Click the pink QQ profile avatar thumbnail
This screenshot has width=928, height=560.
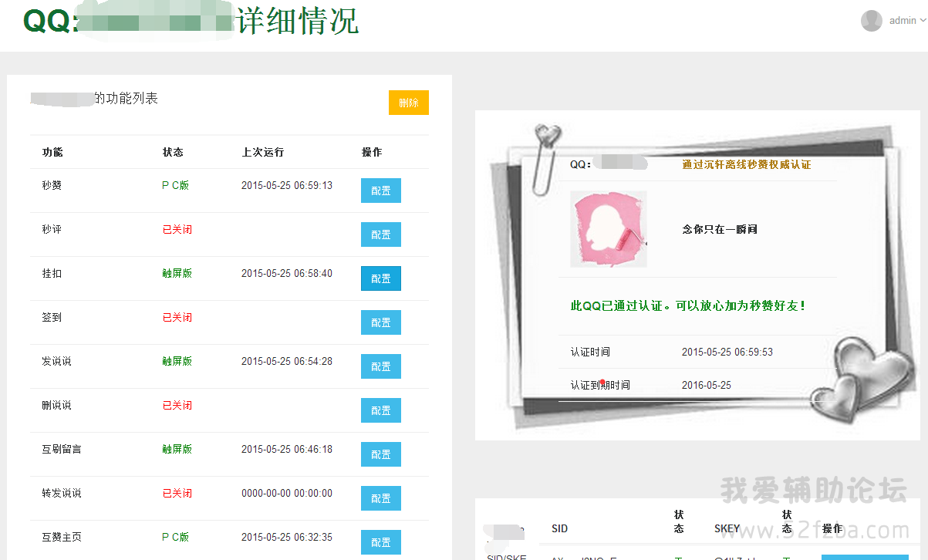pos(609,229)
